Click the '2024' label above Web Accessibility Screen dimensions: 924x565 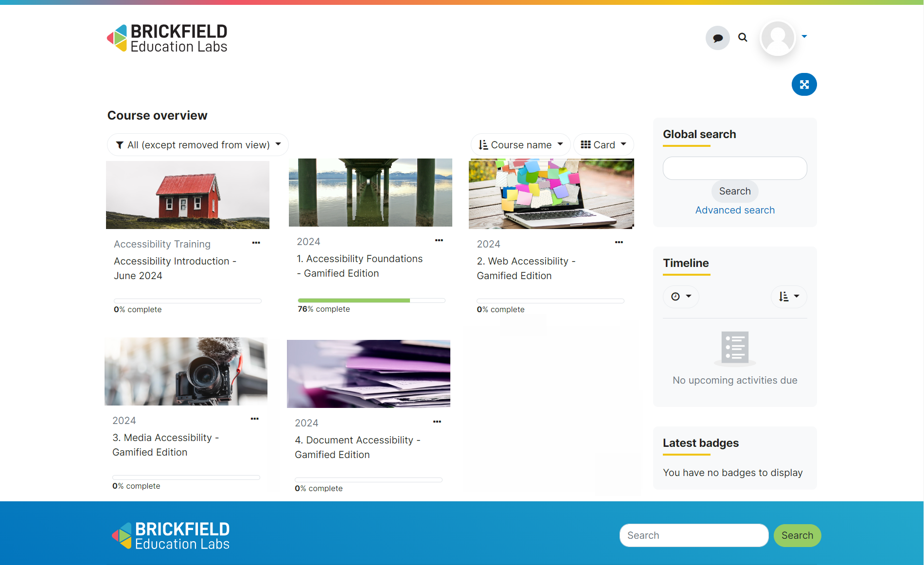(x=488, y=244)
